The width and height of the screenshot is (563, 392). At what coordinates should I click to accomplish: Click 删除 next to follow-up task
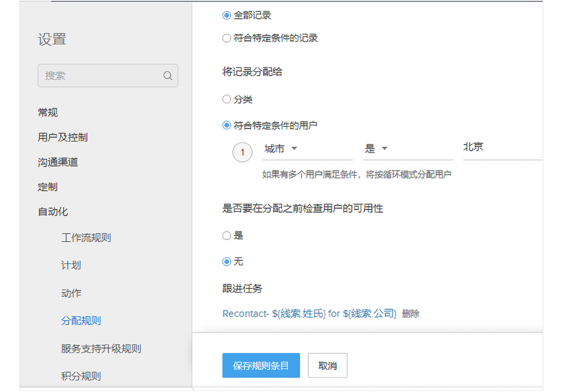(x=411, y=314)
